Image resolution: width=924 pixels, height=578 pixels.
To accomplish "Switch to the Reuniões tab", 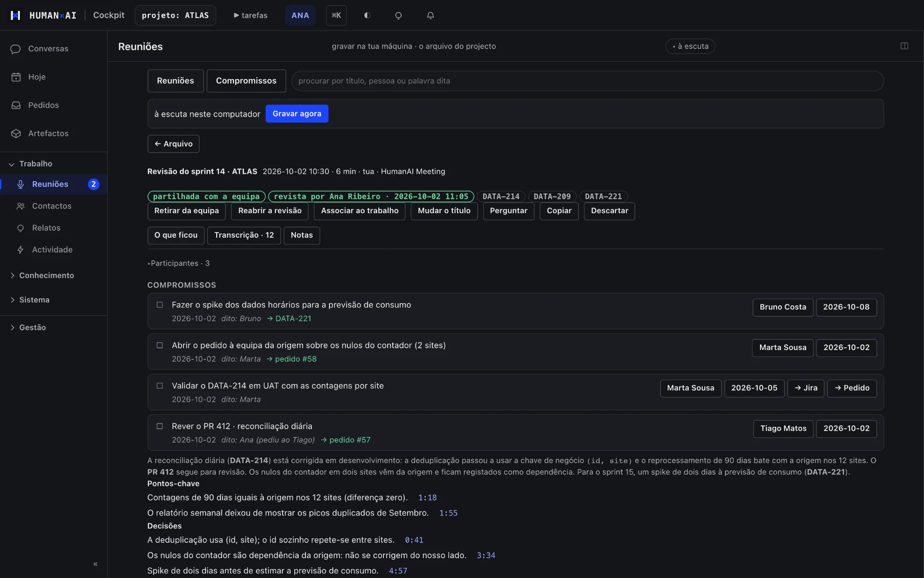I will pyautogui.click(x=176, y=81).
